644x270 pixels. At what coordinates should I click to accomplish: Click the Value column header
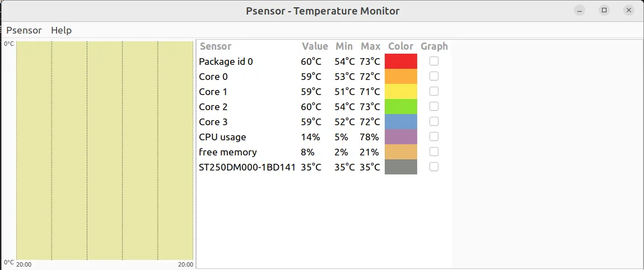[x=315, y=46]
